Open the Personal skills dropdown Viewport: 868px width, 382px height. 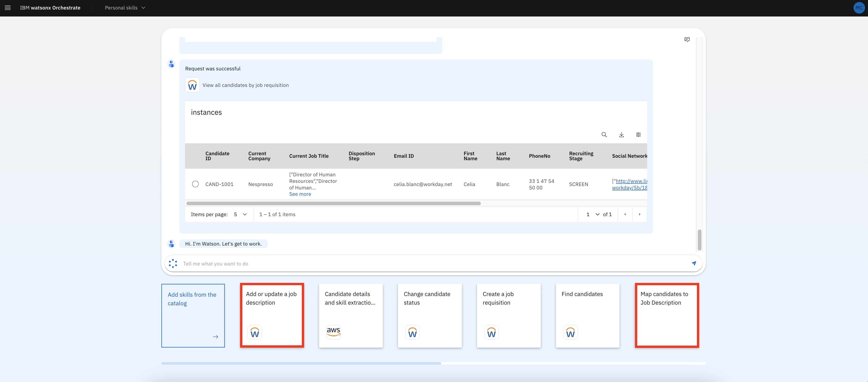124,7
